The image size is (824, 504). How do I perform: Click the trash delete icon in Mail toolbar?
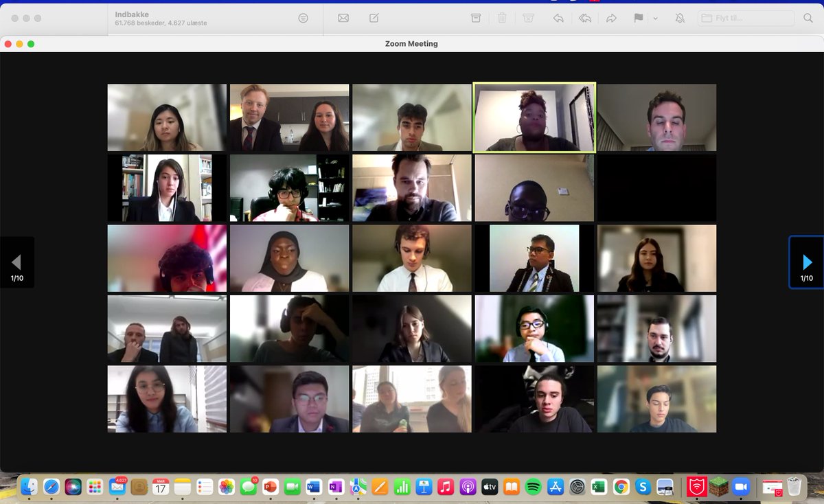[x=502, y=18]
